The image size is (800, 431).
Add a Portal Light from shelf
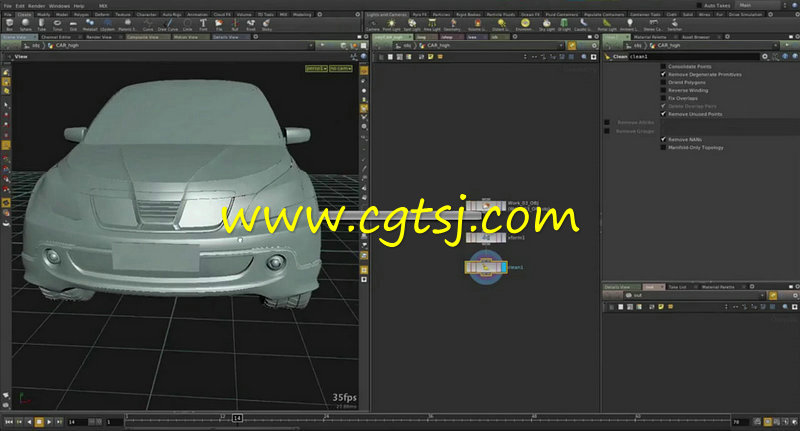point(607,24)
